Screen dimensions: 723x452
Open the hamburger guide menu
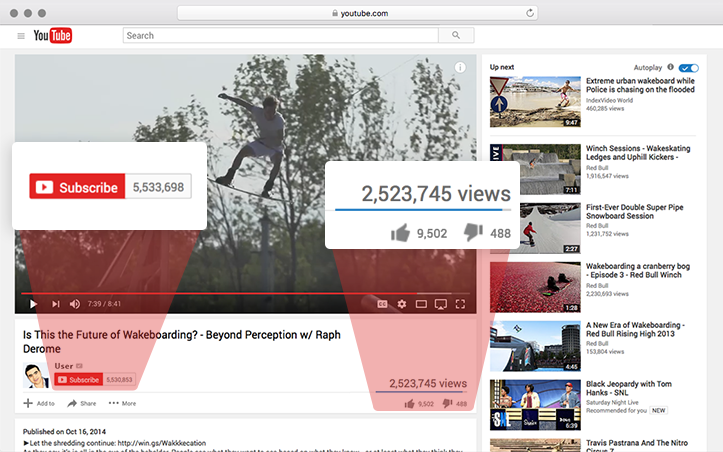coord(21,36)
